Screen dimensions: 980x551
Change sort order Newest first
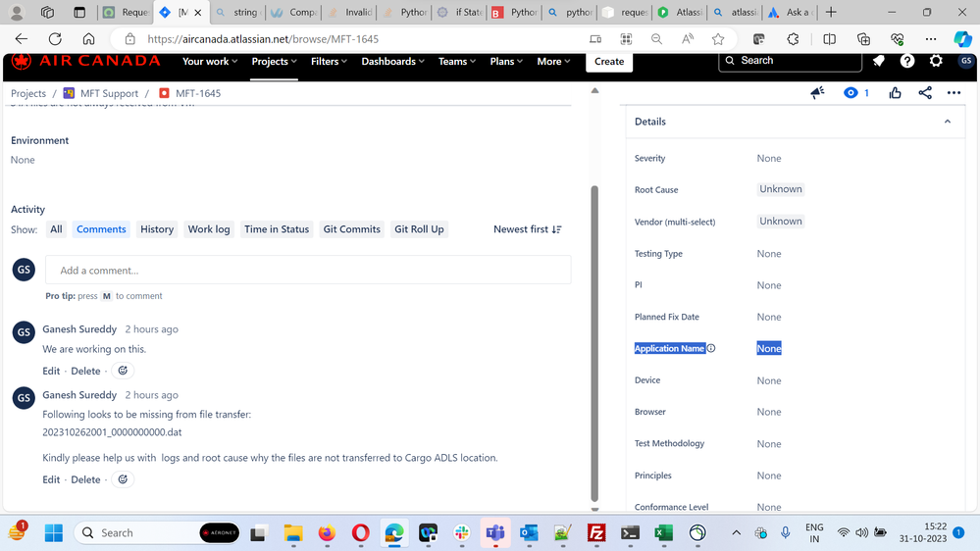tap(528, 229)
